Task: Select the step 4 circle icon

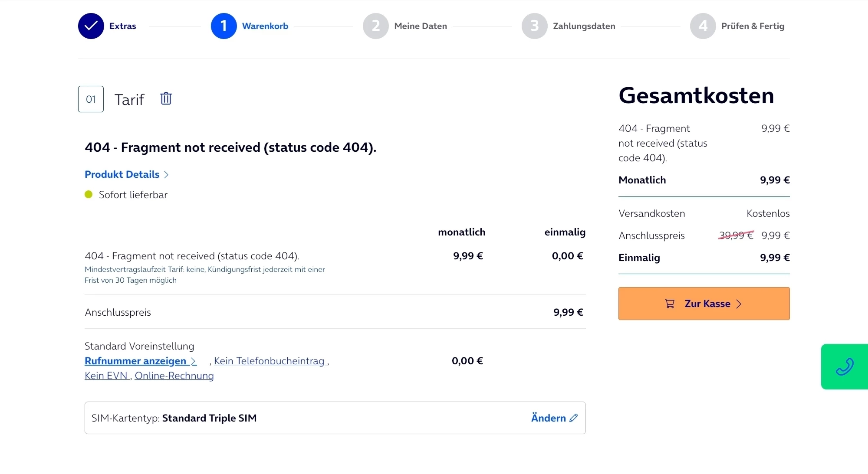Action: tap(703, 26)
